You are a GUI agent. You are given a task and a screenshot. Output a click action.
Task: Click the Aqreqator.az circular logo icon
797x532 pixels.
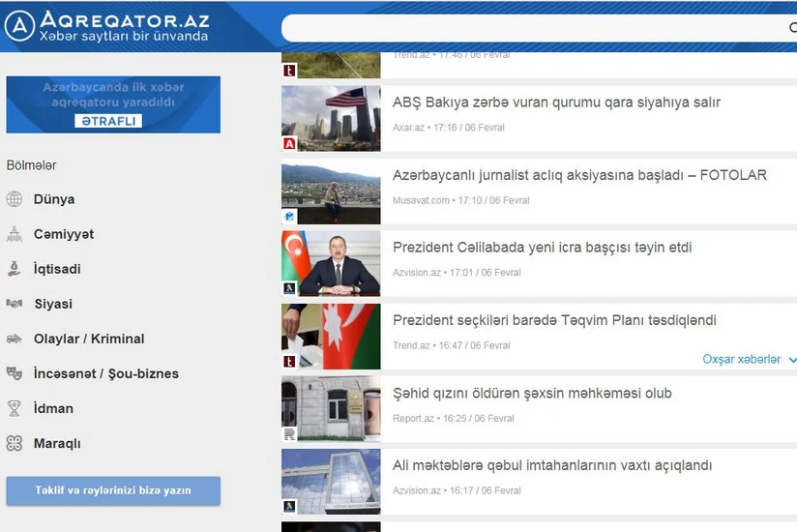coord(19,25)
